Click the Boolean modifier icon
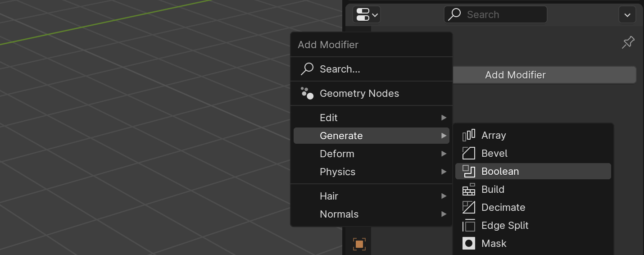 pyautogui.click(x=469, y=171)
